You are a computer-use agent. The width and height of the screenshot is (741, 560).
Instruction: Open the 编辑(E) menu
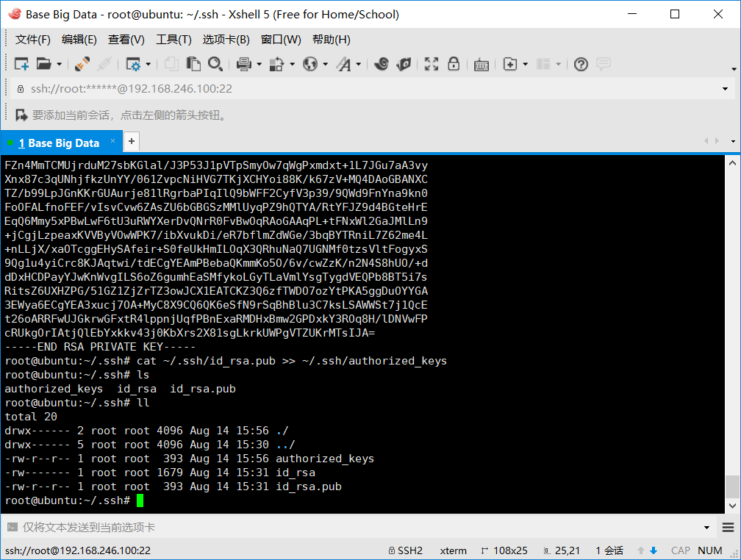[79, 40]
